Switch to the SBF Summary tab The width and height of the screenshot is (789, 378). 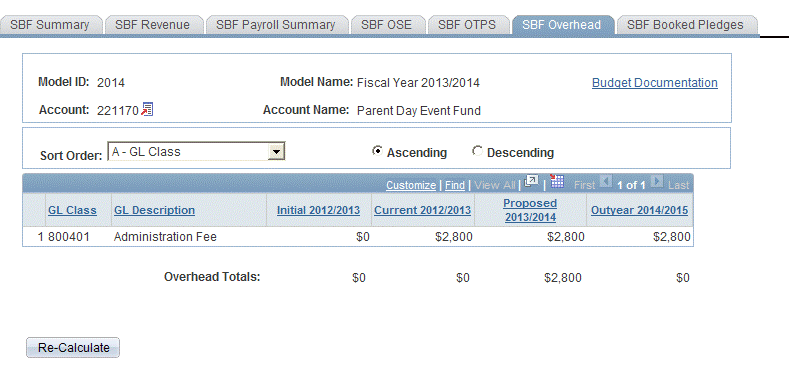(x=50, y=25)
